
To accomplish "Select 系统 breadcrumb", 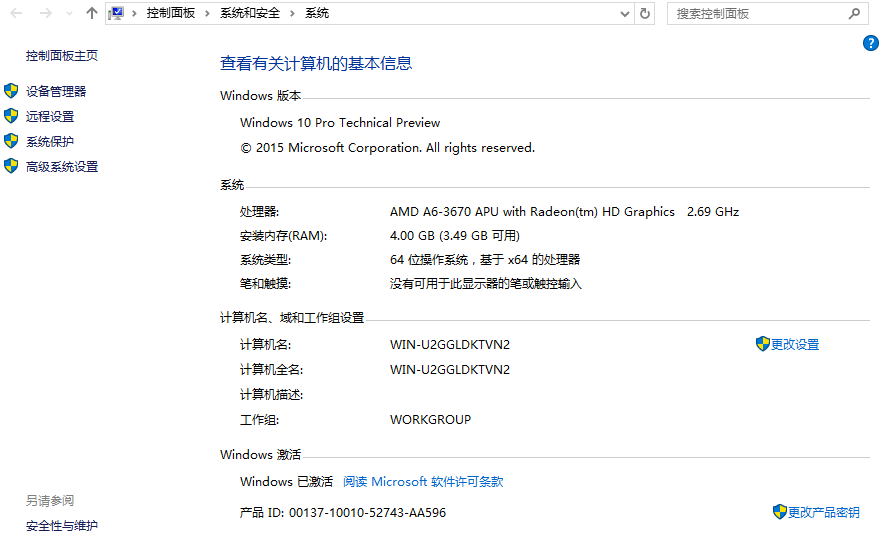I will [x=317, y=13].
